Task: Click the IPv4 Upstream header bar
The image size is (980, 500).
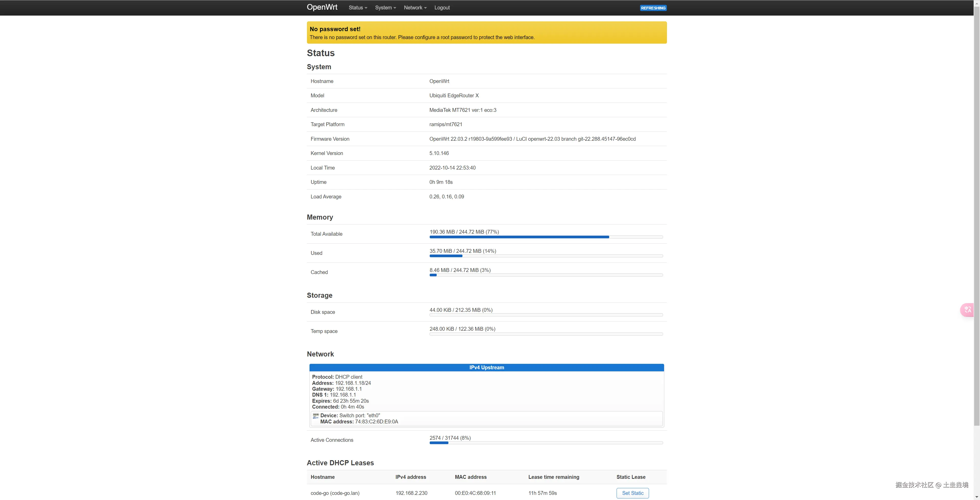Action: [x=487, y=367]
